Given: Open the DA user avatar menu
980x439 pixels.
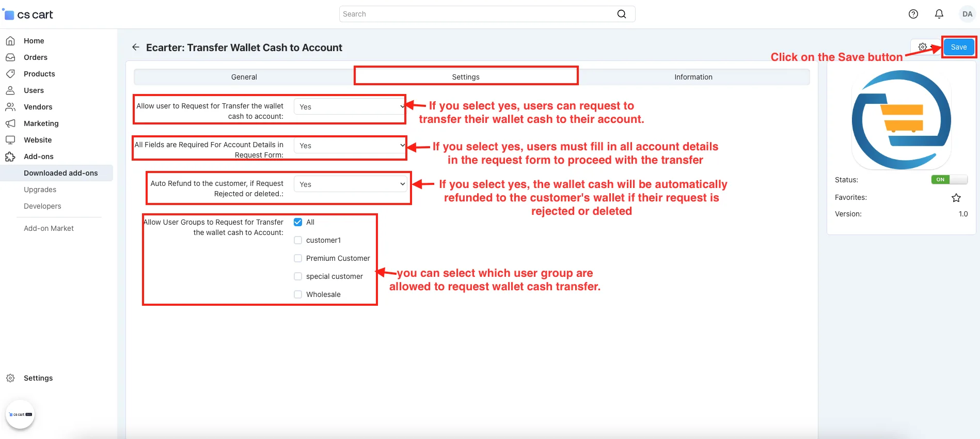Looking at the screenshot, I should [x=967, y=14].
